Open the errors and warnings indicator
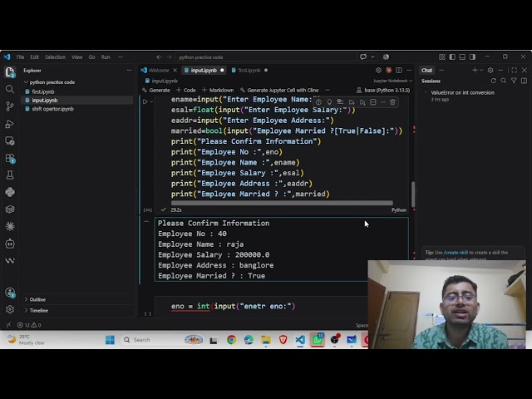This screenshot has width=532, height=399. pyautogui.click(x=29, y=325)
